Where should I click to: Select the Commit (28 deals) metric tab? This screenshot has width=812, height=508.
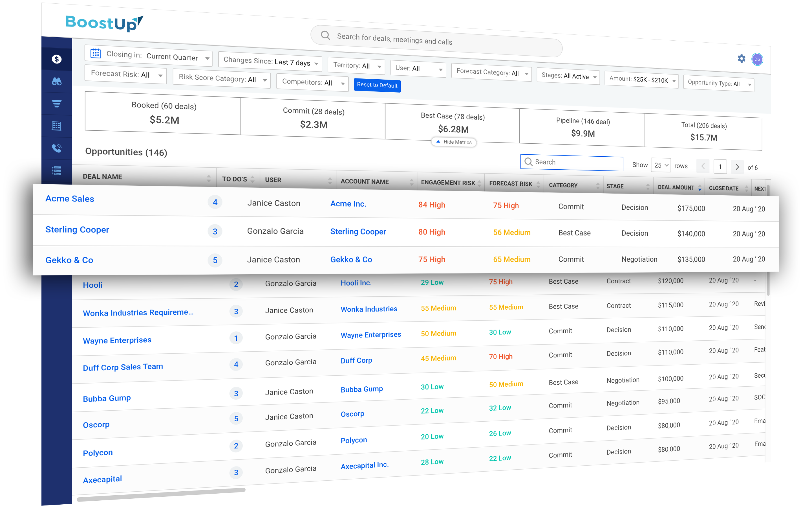(313, 118)
